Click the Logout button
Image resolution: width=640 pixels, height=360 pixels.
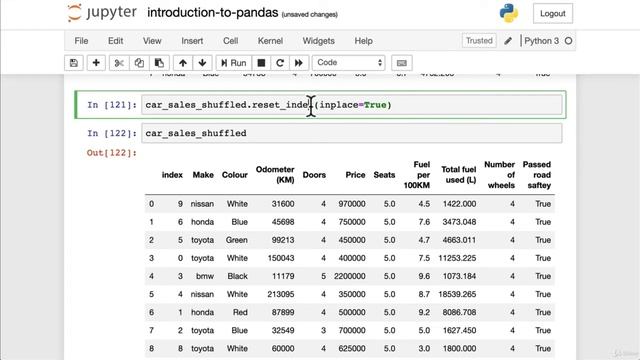pos(553,13)
